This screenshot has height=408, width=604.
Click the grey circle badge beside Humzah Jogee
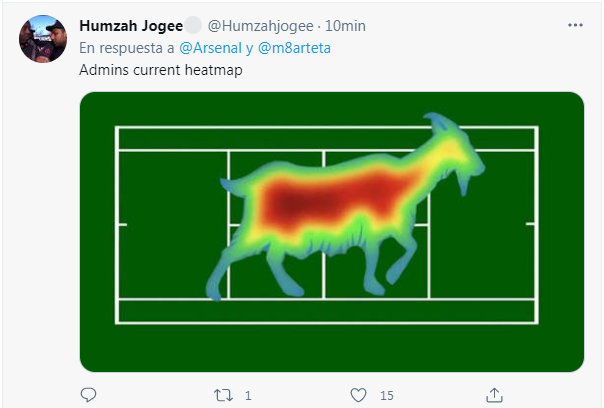[x=193, y=25]
